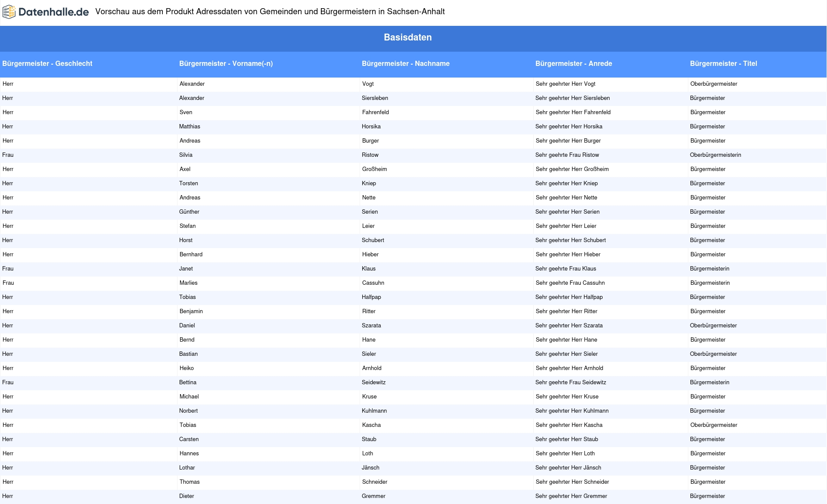
Task: Click the surname Seidewitz
Action: [x=373, y=383]
